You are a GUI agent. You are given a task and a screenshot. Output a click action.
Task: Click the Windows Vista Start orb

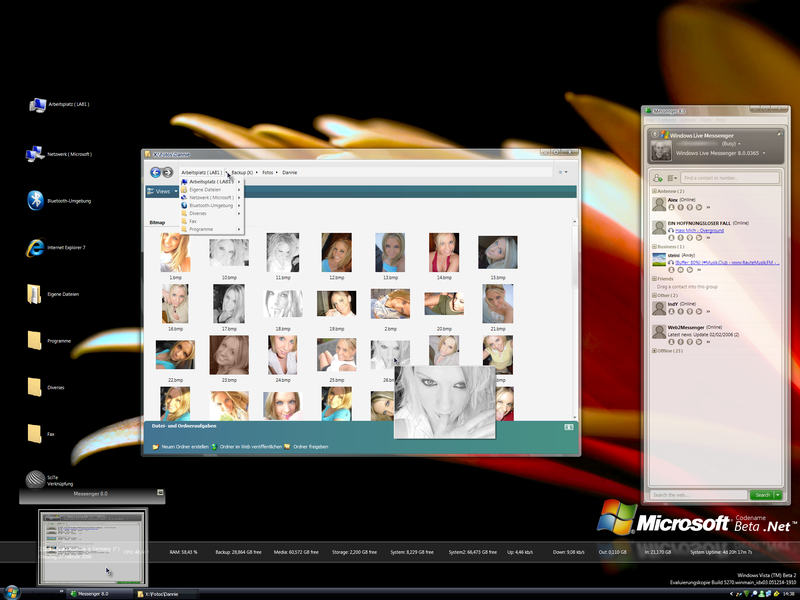pyautogui.click(x=11, y=593)
